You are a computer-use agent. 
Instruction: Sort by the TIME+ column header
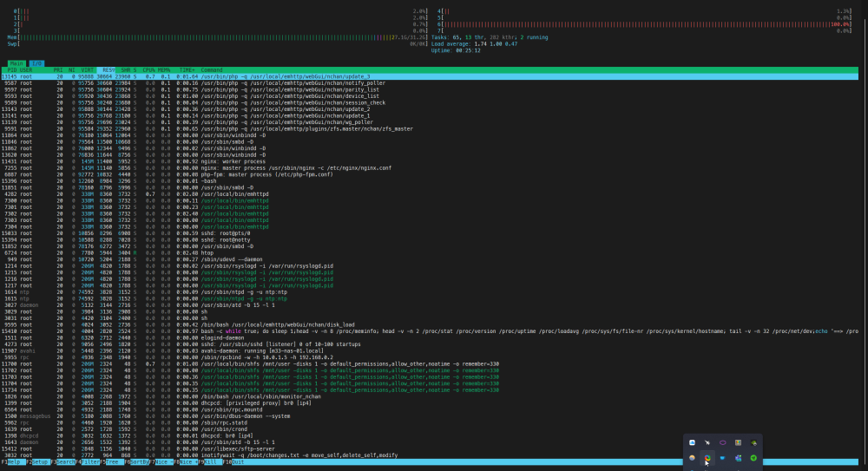pyautogui.click(x=187, y=70)
